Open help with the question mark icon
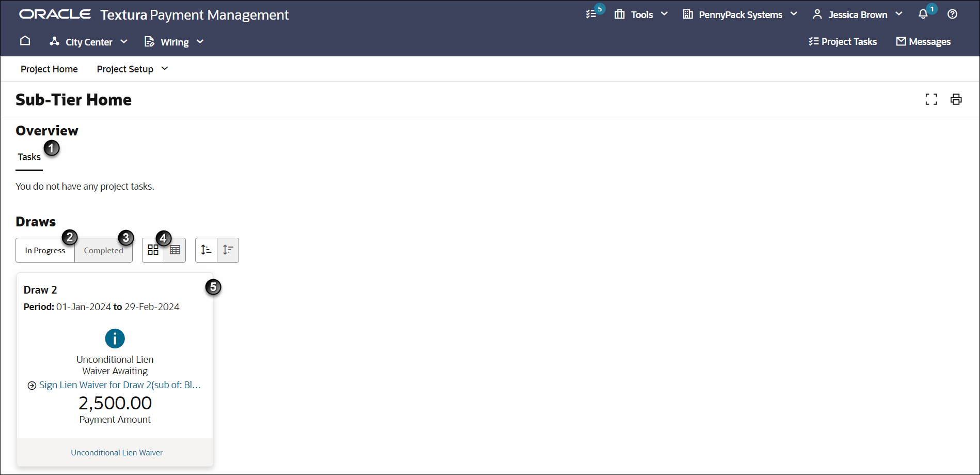The height and width of the screenshot is (475, 980). pos(953,14)
